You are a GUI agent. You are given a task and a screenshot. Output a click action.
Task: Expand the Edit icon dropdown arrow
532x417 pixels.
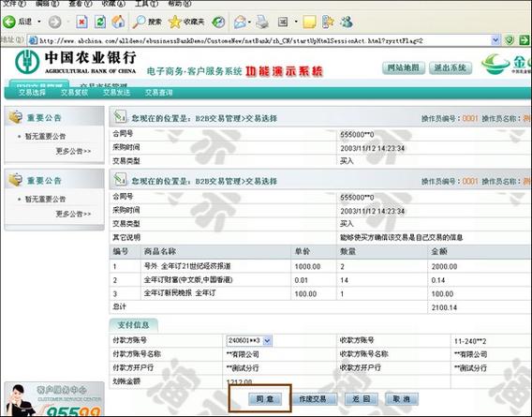pos(296,22)
